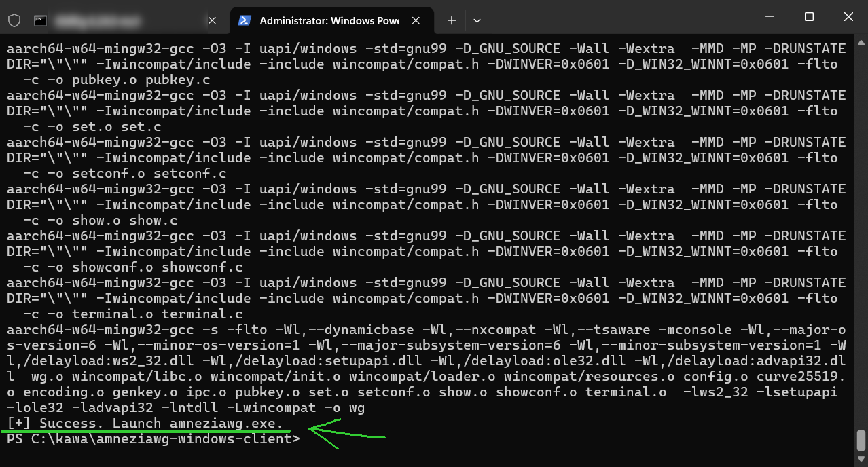
Task: Minimize the terminal window
Action: [x=770, y=17]
